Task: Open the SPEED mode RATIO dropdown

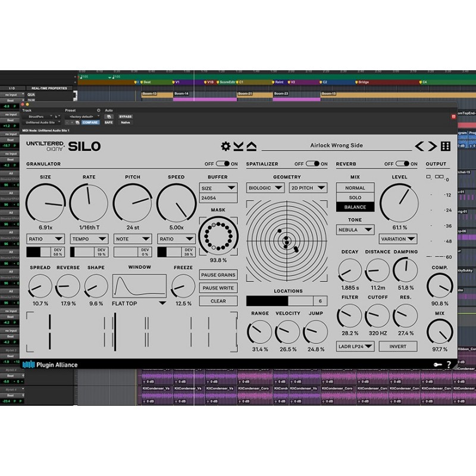Action: pyautogui.click(x=176, y=239)
